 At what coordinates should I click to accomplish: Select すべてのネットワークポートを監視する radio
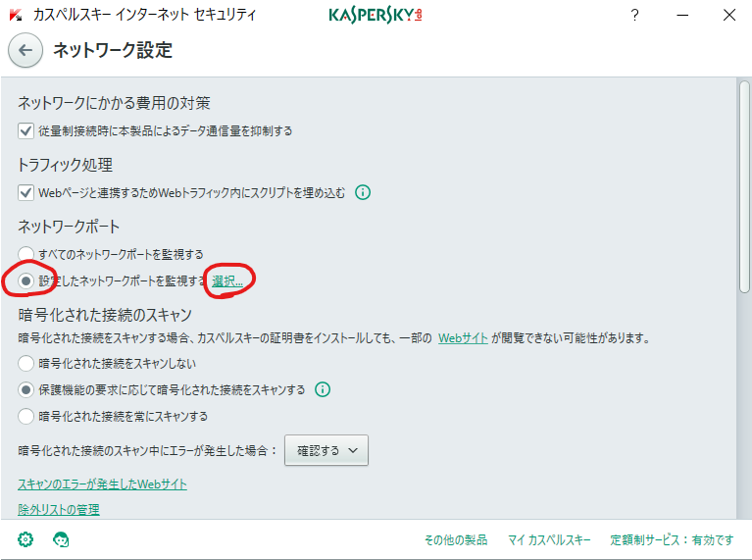tap(25, 254)
